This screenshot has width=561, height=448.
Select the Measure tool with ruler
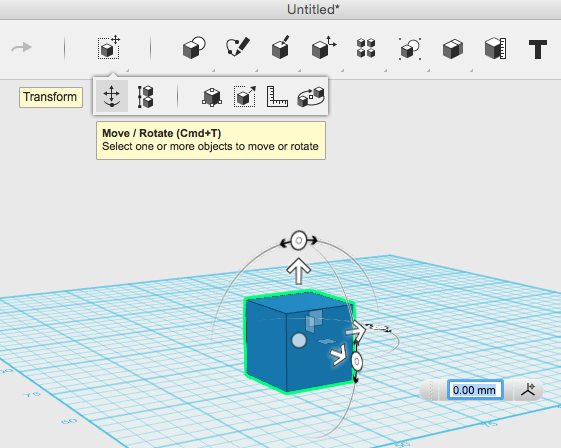click(x=496, y=48)
